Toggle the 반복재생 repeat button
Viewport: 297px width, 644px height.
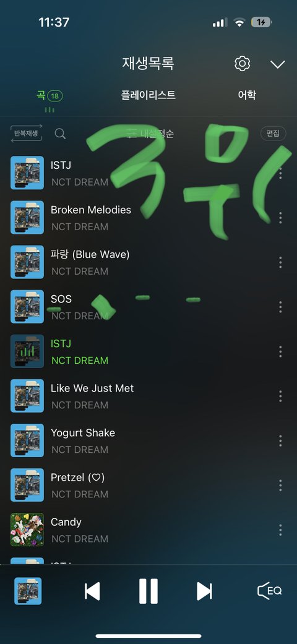point(26,134)
